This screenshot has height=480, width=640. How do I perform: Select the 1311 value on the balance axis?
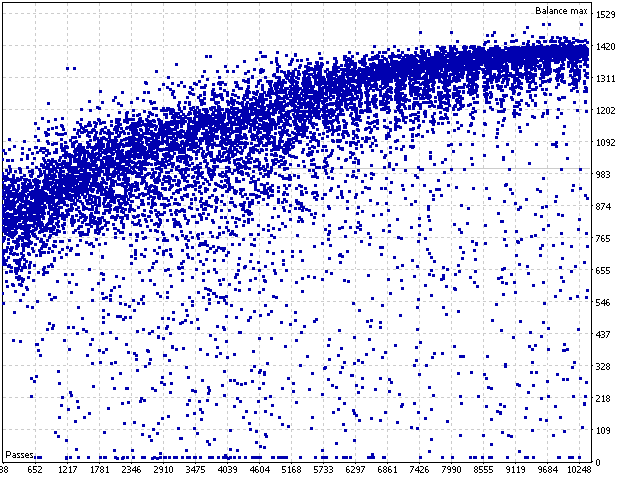point(606,78)
